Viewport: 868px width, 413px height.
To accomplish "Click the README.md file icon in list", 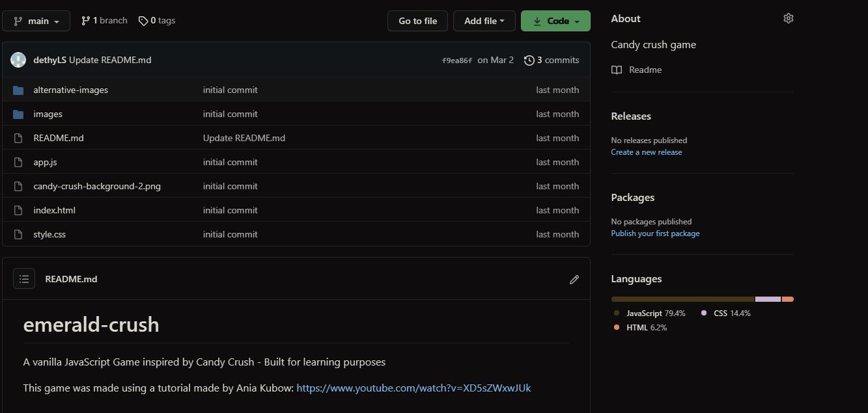I will pyautogui.click(x=18, y=138).
